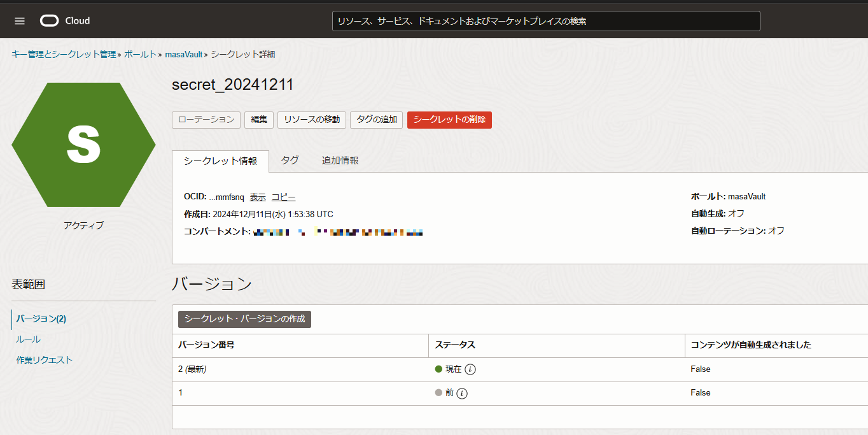Image resolution: width=868 pixels, height=435 pixels.
Task: Click 自動生成: オフ text
Action: pyautogui.click(x=718, y=213)
